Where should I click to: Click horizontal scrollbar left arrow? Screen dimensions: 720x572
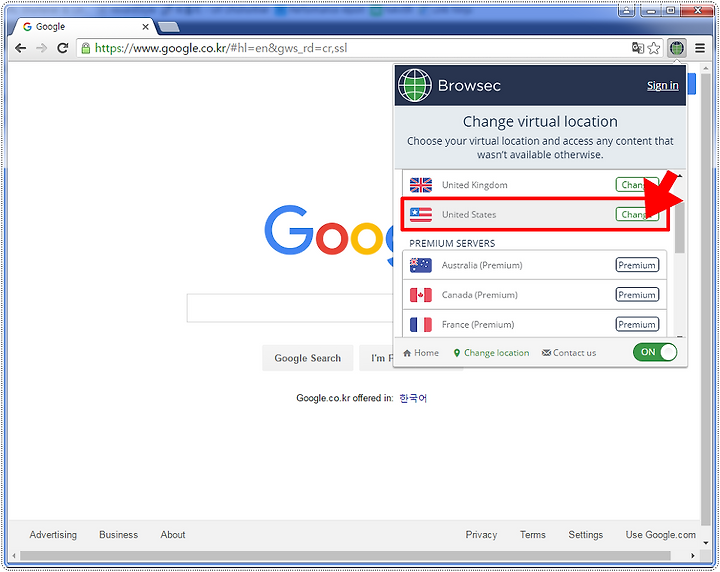[x=14, y=555]
